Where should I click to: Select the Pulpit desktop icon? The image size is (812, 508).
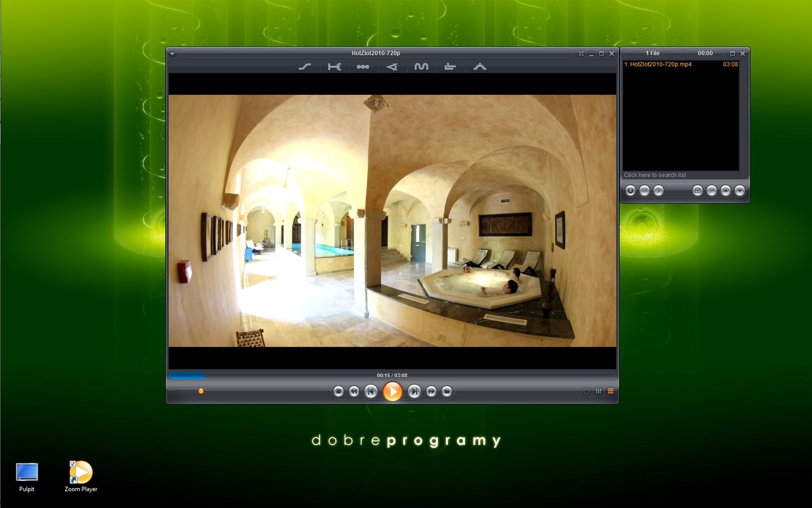[27, 478]
